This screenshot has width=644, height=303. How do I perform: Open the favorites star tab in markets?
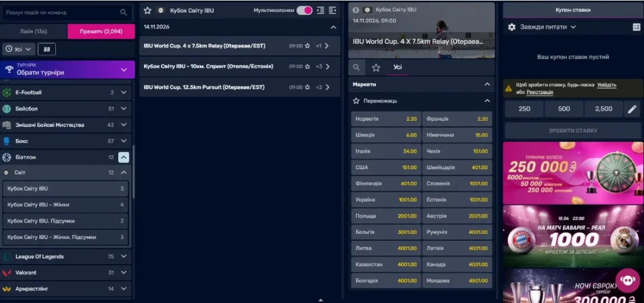(376, 68)
